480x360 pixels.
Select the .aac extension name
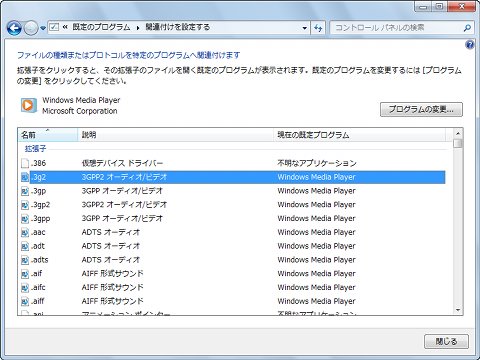pyautogui.click(x=38, y=232)
